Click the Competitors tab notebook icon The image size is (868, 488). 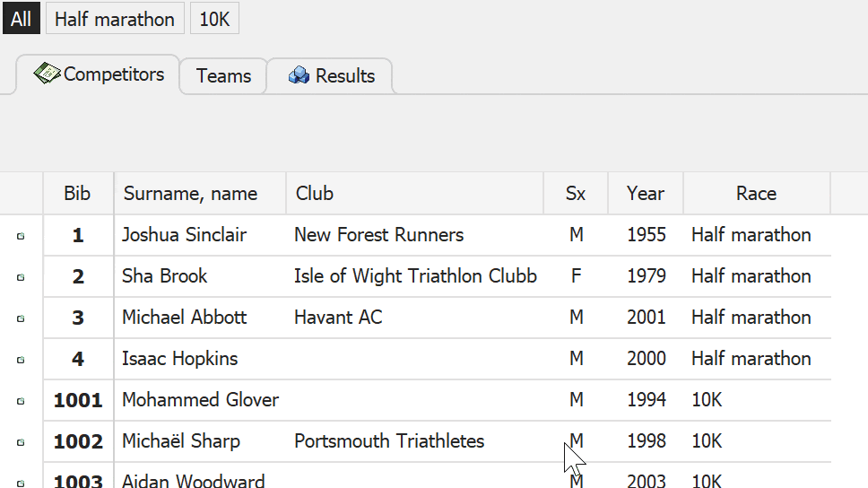(x=48, y=74)
